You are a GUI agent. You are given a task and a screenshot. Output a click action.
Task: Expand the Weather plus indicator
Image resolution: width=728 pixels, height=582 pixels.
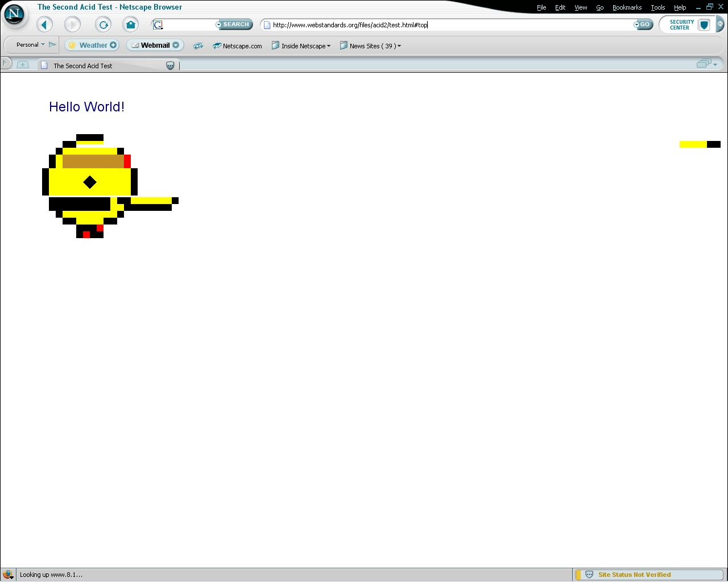point(113,45)
